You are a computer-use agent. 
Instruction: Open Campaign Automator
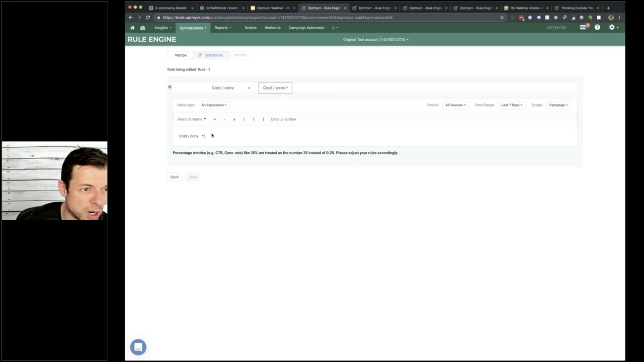306,28
